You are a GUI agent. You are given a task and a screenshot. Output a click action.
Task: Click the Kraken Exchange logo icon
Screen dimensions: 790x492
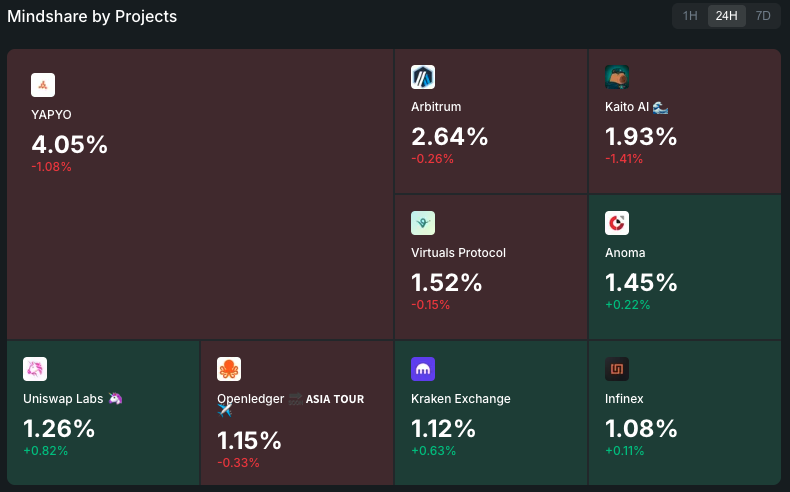coord(423,369)
